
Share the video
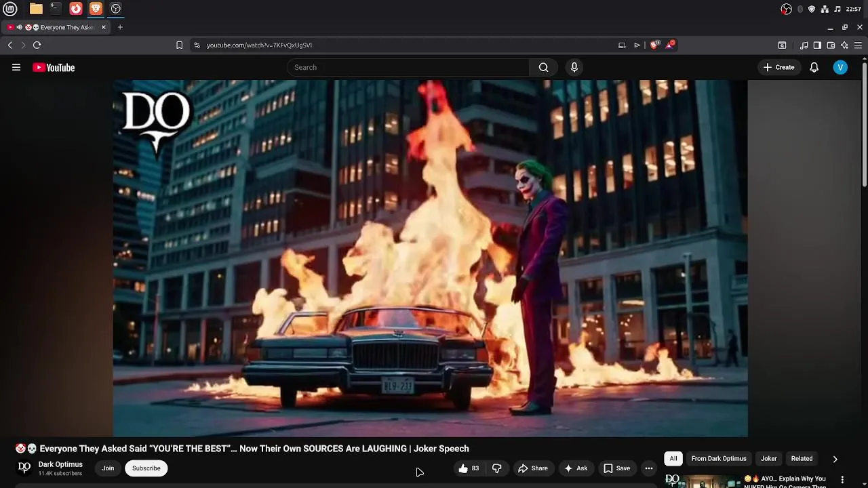pos(533,468)
